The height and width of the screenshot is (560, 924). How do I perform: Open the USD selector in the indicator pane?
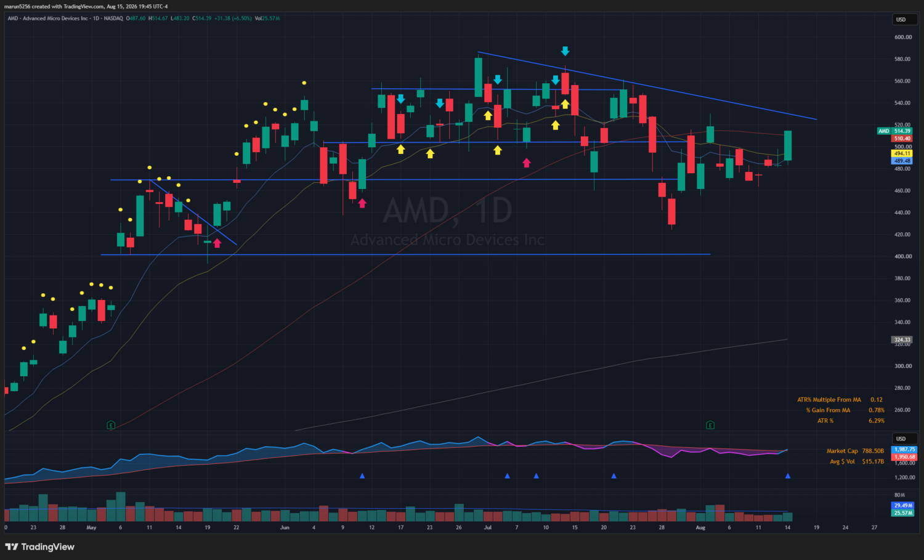coord(905,439)
